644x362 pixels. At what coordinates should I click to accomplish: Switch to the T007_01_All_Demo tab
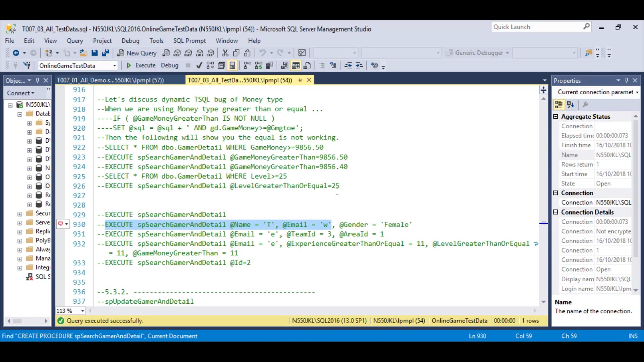tap(110, 80)
